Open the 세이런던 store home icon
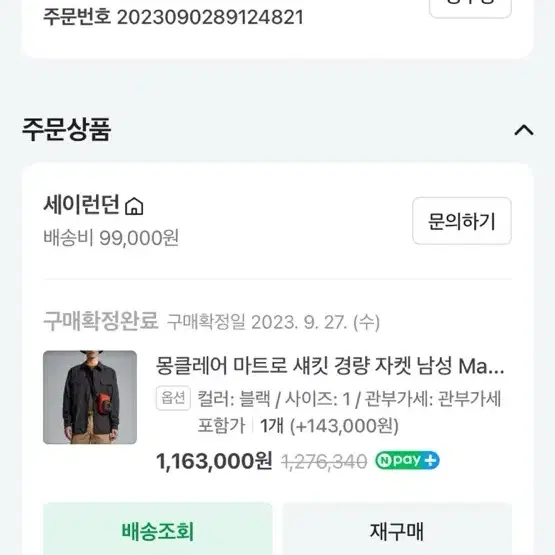Screen dimensions: 555x555 click(x=134, y=206)
